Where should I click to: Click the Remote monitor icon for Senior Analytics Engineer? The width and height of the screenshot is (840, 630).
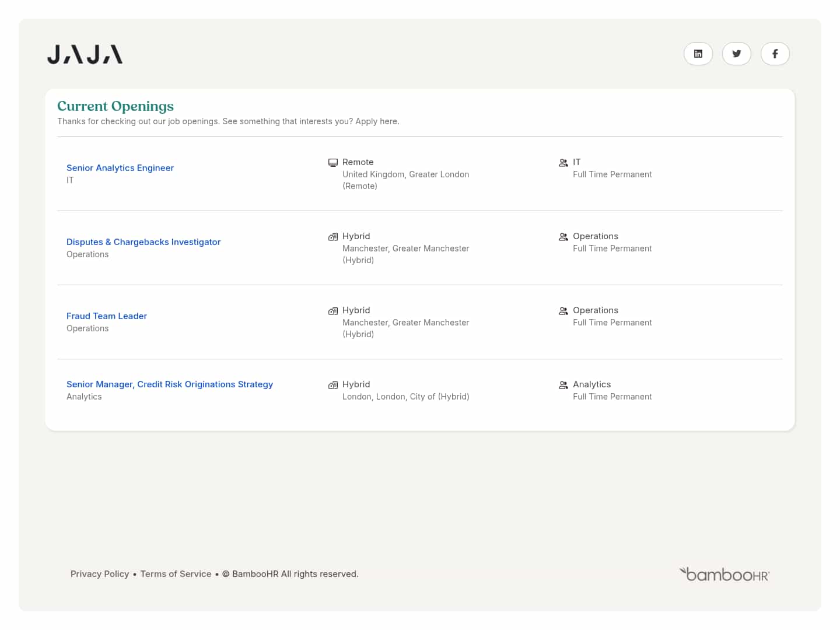[333, 163]
